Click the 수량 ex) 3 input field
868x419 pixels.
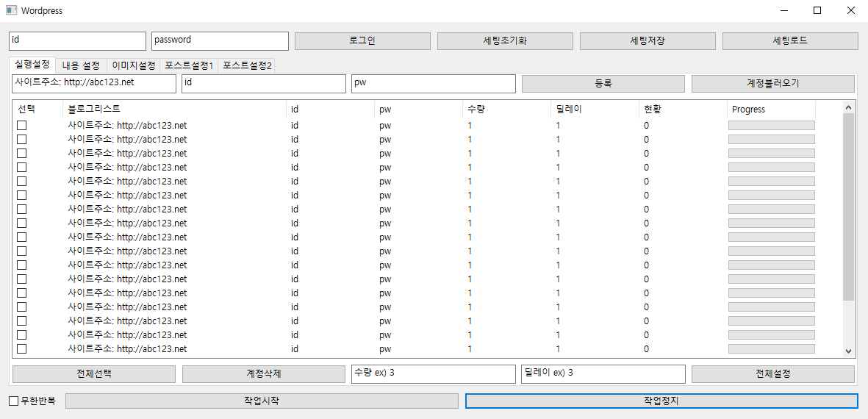[434, 373]
